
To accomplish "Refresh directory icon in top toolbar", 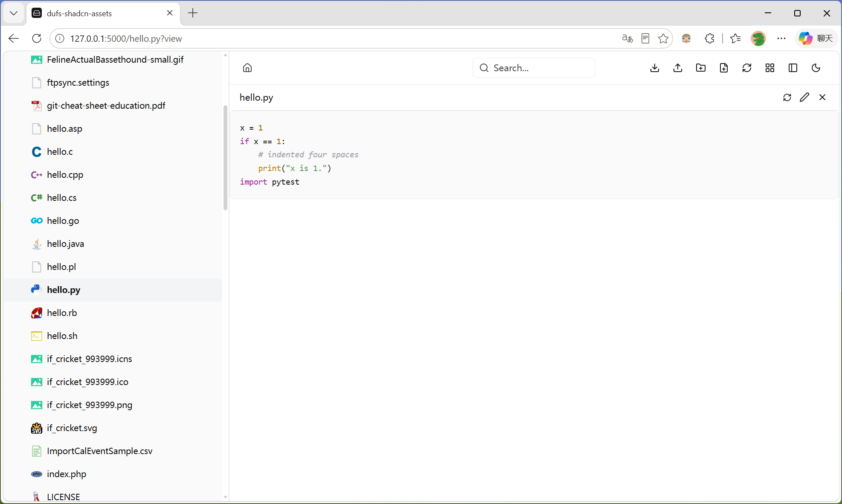I will tap(747, 68).
